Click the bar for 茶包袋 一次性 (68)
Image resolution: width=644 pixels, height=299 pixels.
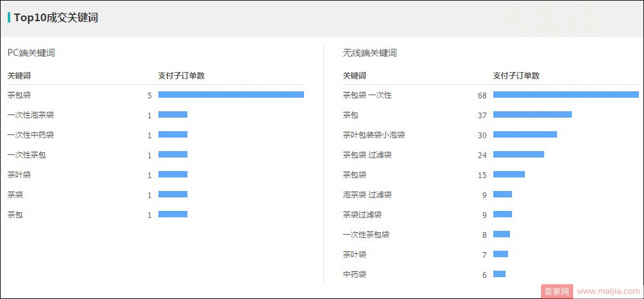(566, 95)
